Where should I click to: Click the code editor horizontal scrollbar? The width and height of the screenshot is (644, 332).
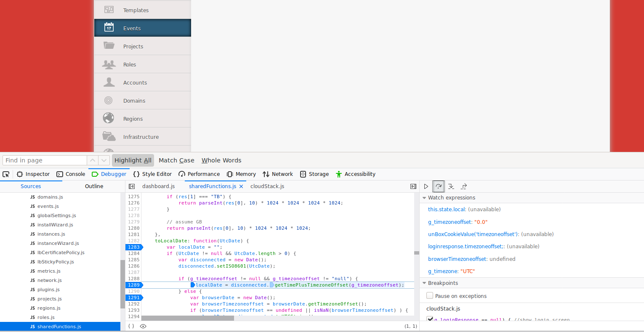[x=187, y=318]
